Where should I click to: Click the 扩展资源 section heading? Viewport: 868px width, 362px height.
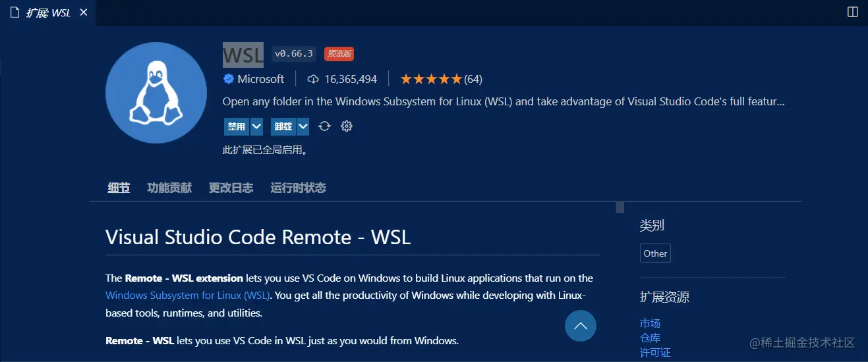pyautogui.click(x=664, y=297)
